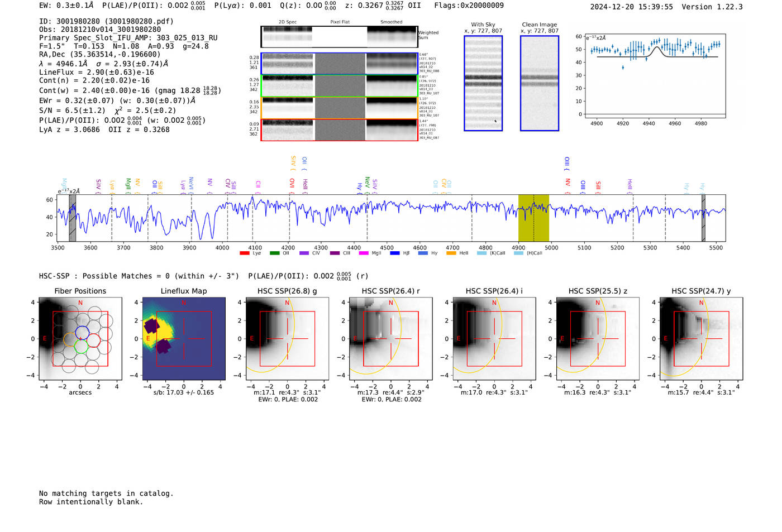Image resolution: width=782 pixels, height=532 pixels.
Task: Click the 'No matching targets in catalog.' message
Action: click(106, 493)
